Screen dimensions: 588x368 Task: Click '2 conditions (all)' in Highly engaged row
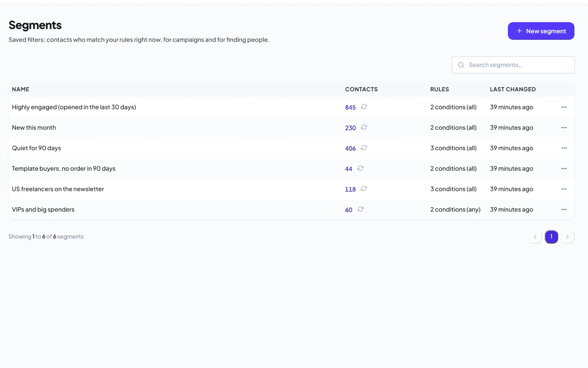coord(453,107)
